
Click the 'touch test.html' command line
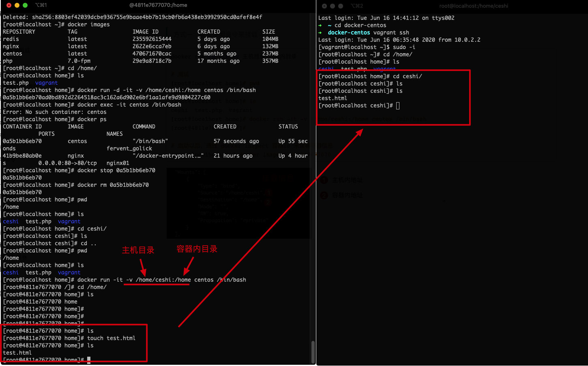112,338
